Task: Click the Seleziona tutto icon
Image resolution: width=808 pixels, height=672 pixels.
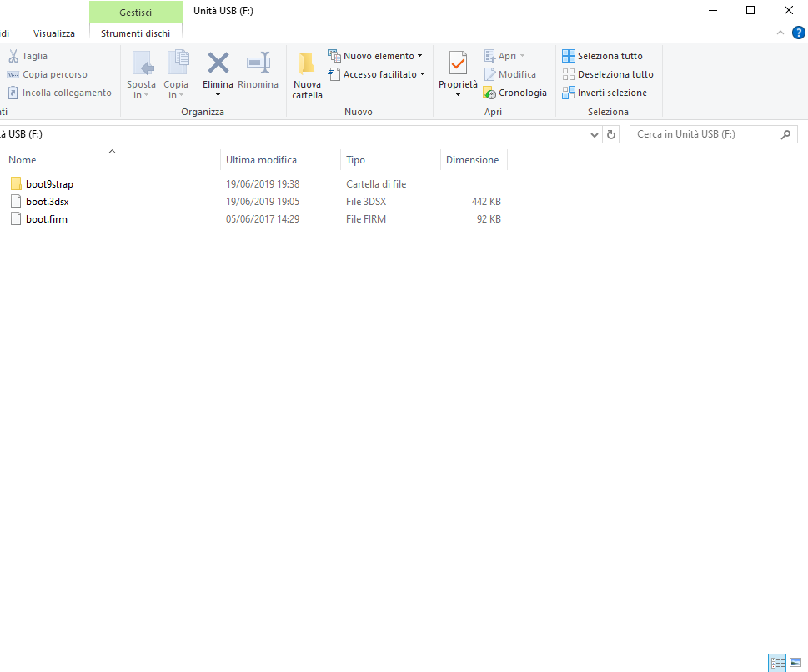Action: click(569, 56)
